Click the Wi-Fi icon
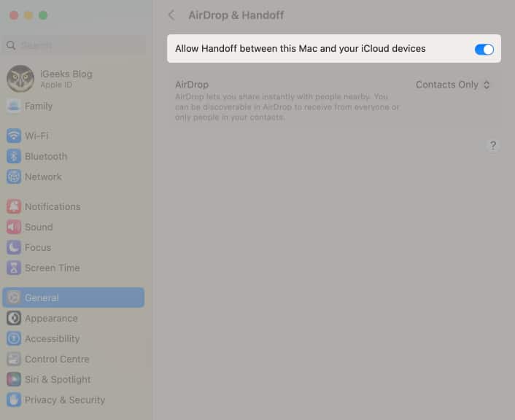515x420 pixels. [13, 136]
